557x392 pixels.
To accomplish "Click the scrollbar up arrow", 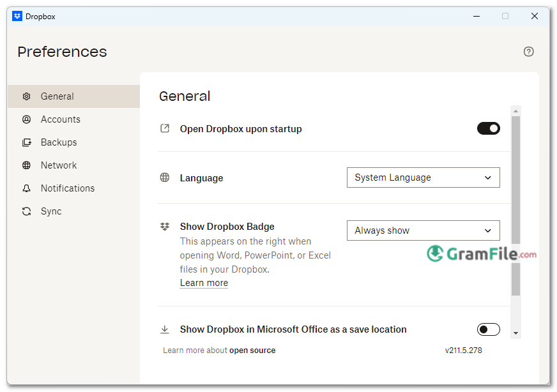I will pos(515,111).
